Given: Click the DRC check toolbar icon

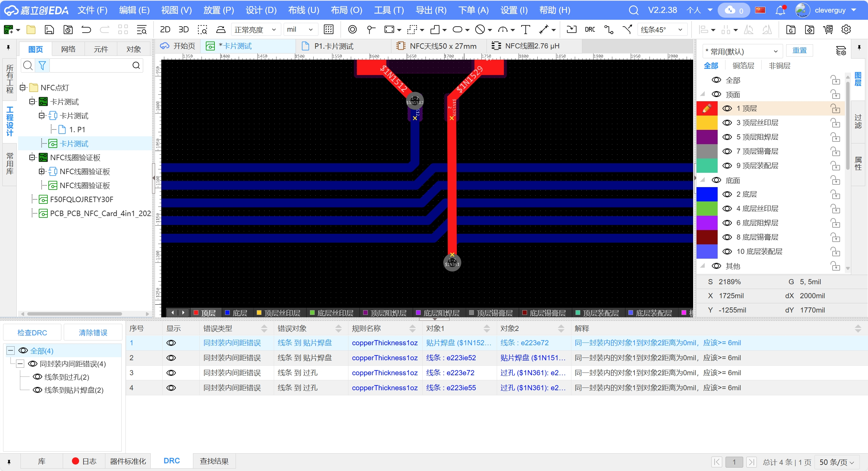Looking at the screenshot, I should point(590,30).
